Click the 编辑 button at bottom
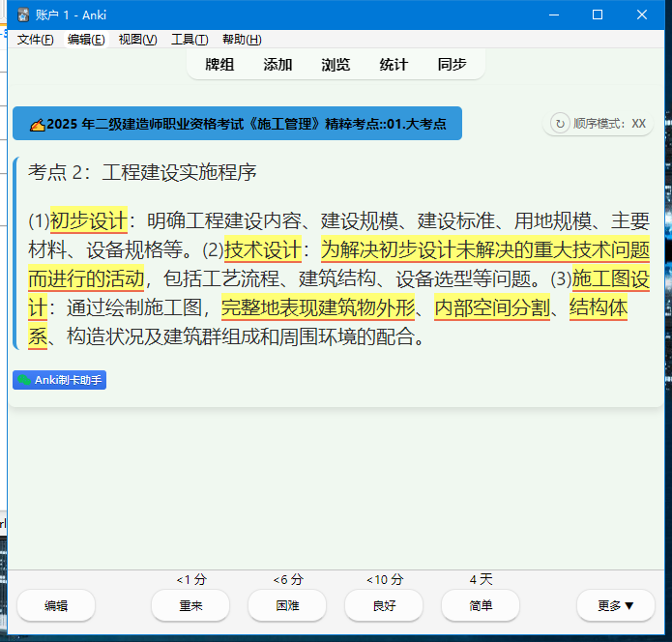Screen dimensions: 672x642 coord(56,605)
